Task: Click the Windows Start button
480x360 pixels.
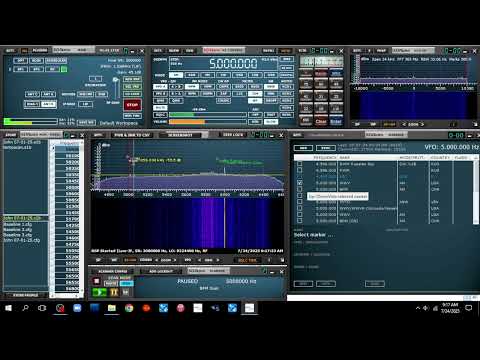Action: pyautogui.click(x=8, y=308)
